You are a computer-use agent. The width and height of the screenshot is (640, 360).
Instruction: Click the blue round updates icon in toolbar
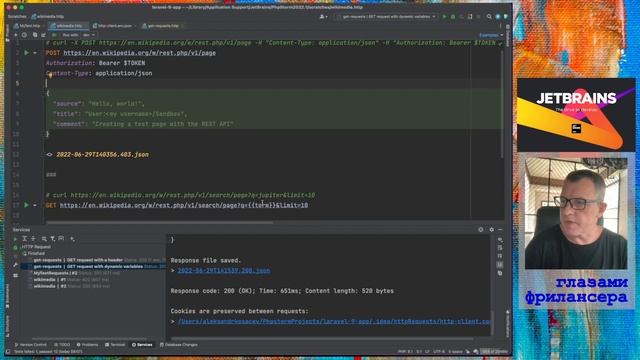point(498,17)
